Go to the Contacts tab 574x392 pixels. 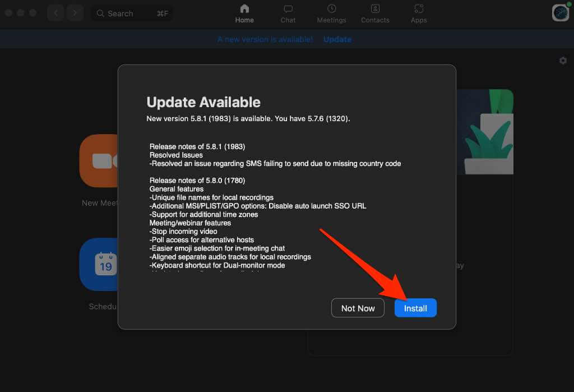pos(375,14)
